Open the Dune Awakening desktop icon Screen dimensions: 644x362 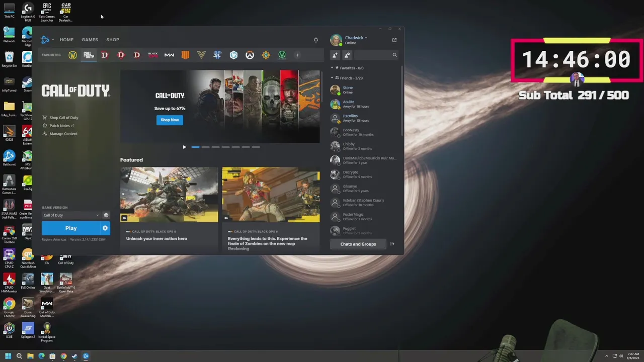pos(28,307)
